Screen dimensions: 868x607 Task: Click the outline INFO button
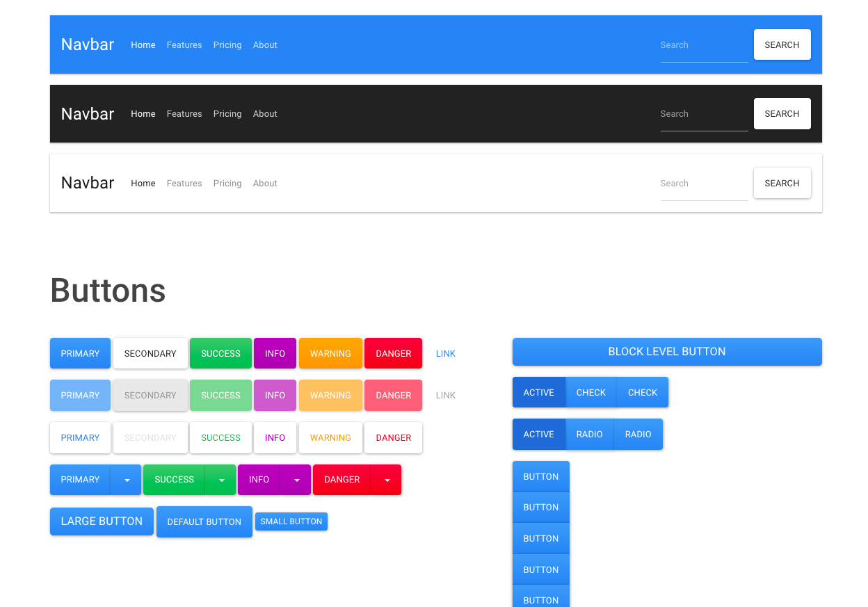pos(275,437)
